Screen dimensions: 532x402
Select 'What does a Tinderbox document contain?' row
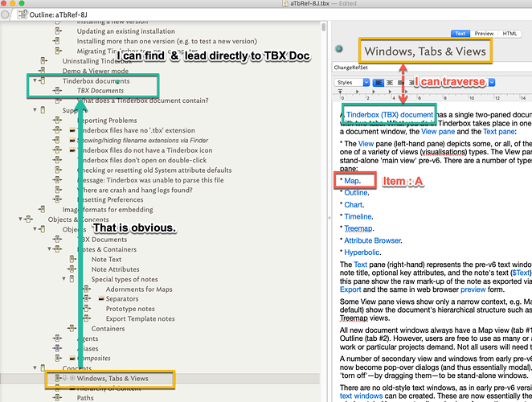pyautogui.click(x=143, y=100)
